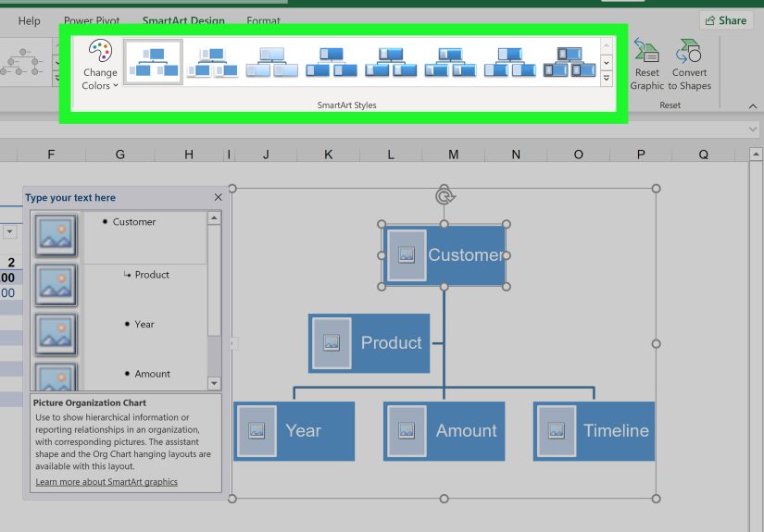Expand the formula bar chevron
The width and height of the screenshot is (764, 532).
(753, 129)
